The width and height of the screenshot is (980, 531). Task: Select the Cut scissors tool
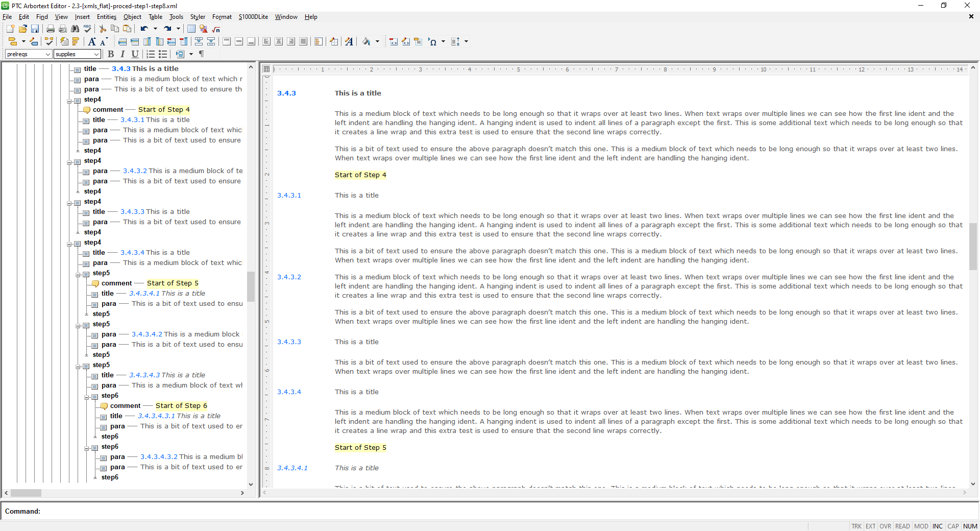102,29
